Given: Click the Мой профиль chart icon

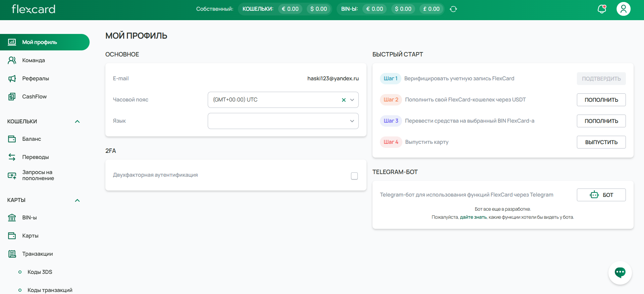Looking at the screenshot, I should point(12,42).
